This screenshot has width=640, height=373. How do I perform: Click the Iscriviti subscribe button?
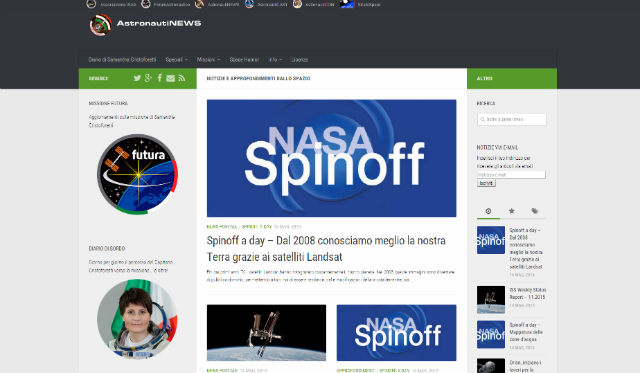[x=486, y=183]
